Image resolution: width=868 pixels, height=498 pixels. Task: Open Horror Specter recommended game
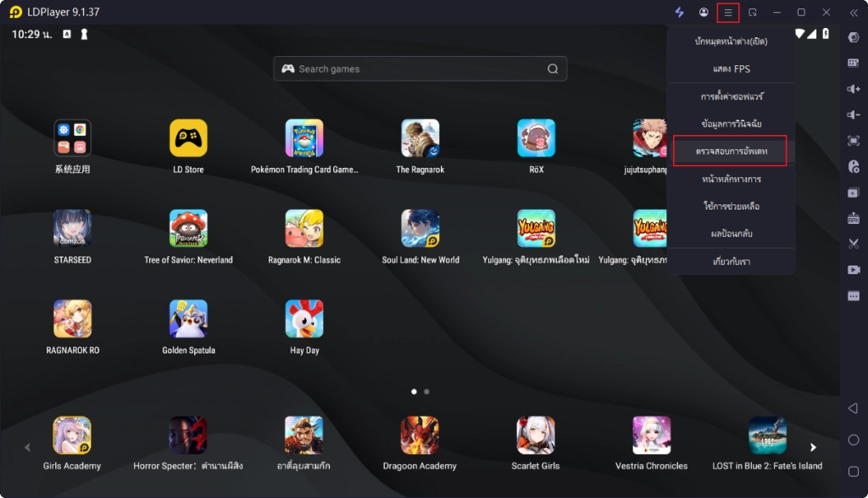(x=188, y=443)
